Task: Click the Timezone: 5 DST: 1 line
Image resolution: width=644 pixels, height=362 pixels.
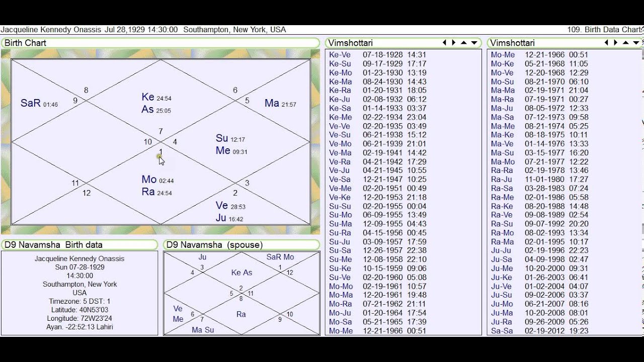Action: point(79,301)
